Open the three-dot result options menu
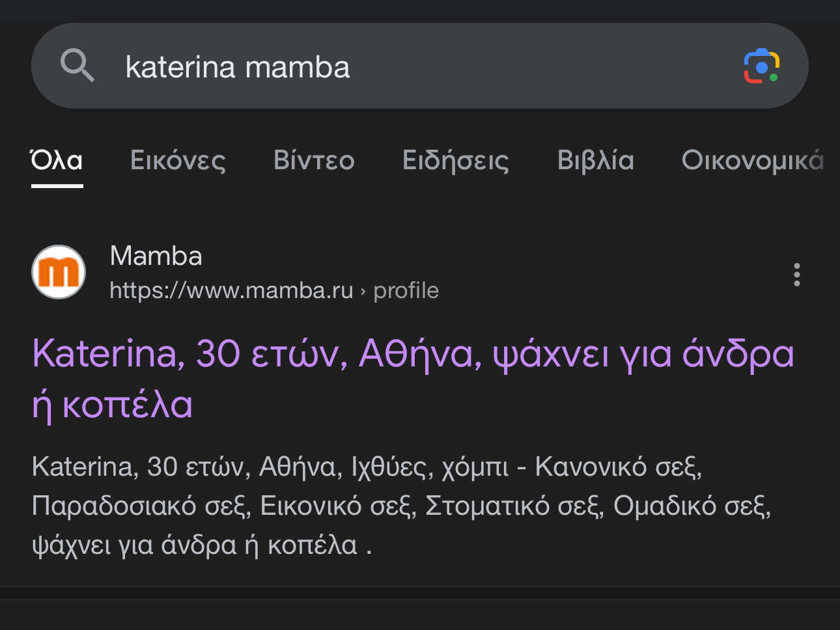The width and height of the screenshot is (840, 630). point(796,275)
